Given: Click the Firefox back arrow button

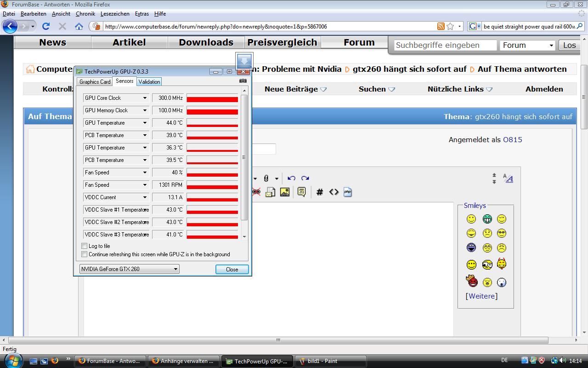Looking at the screenshot, I should coord(10,26).
